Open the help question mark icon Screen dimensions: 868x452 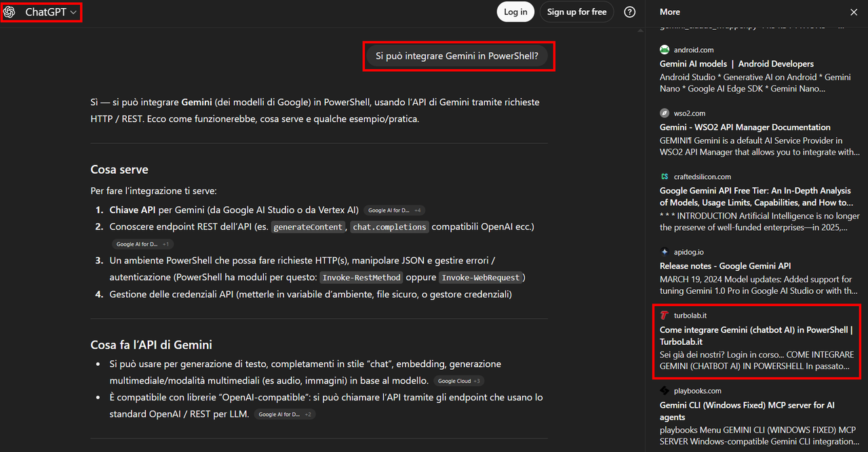coord(630,12)
